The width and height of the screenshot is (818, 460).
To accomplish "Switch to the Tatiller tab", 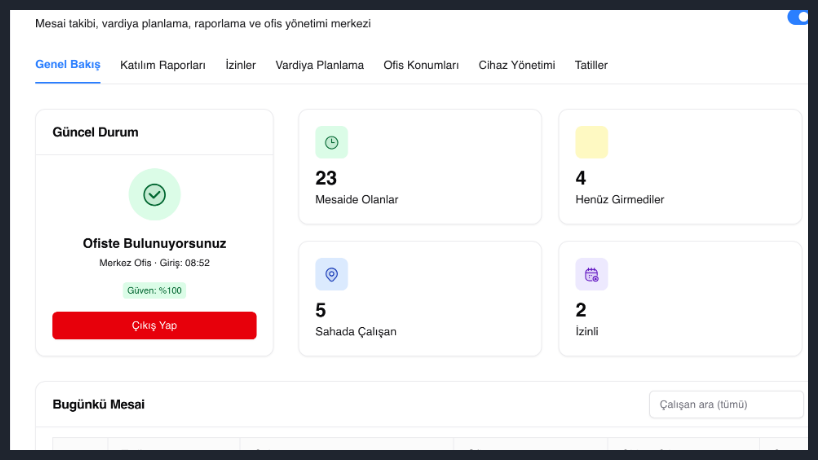I will (591, 65).
